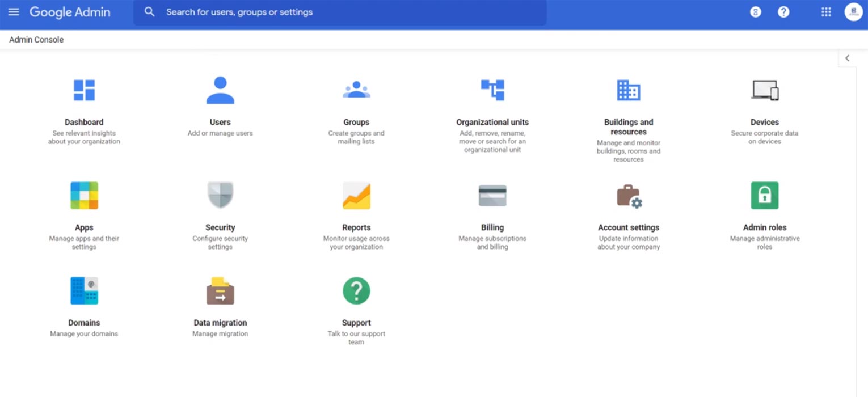Open the Buildings and resources icon
Viewport: 868px width, 397px height.
pos(629,90)
